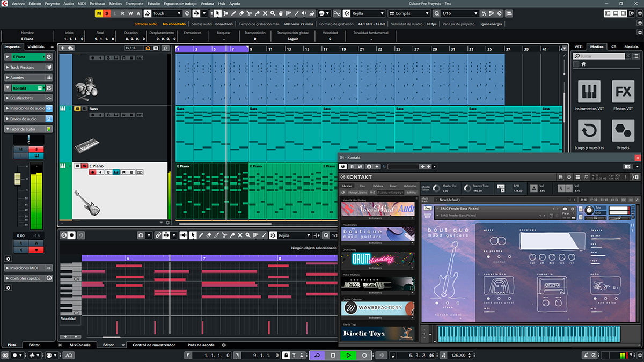The width and height of the screenshot is (644, 362).
Task: Expand the Track Versions inspector section
Action: (28, 67)
